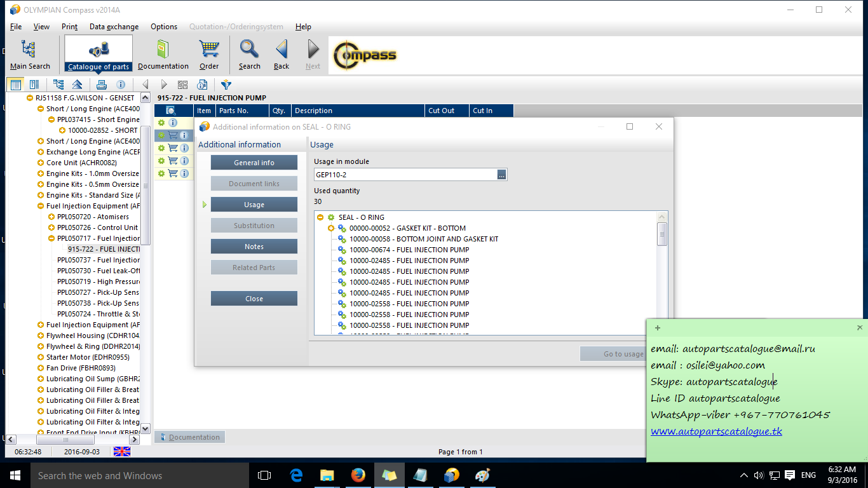
Task: Open Notes in the Additional information dialog
Action: 254,247
